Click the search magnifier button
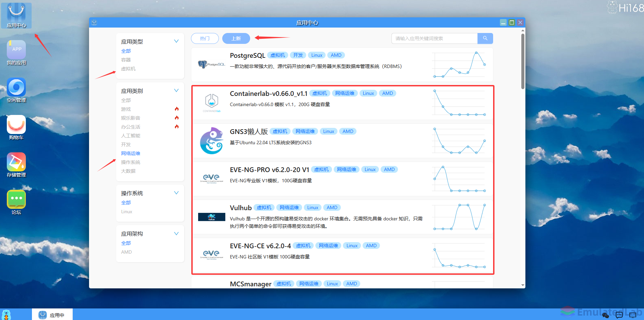 485,38
